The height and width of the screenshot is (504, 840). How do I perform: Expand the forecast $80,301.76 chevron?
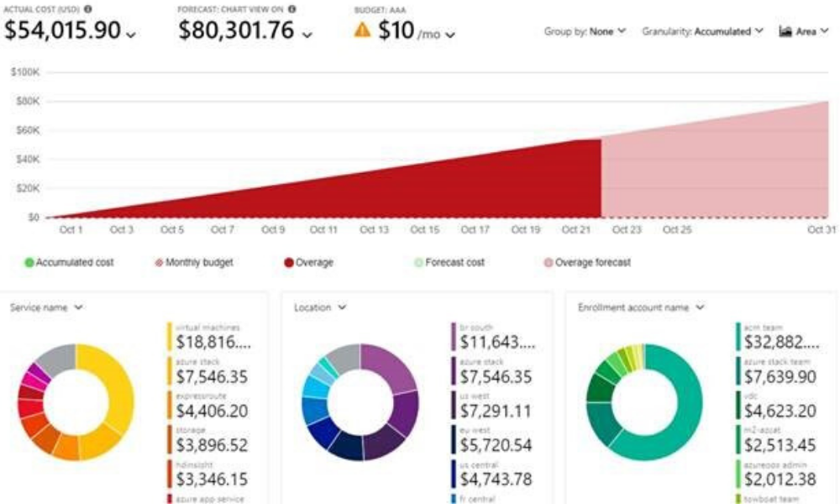(307, 34)
